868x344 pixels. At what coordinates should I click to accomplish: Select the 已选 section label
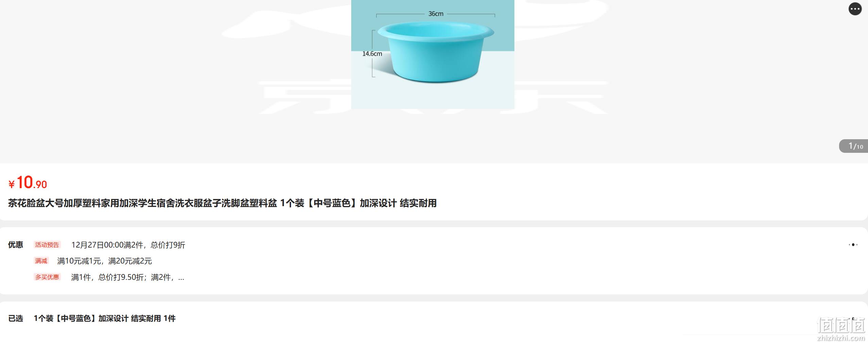click(x=16, y=318)
